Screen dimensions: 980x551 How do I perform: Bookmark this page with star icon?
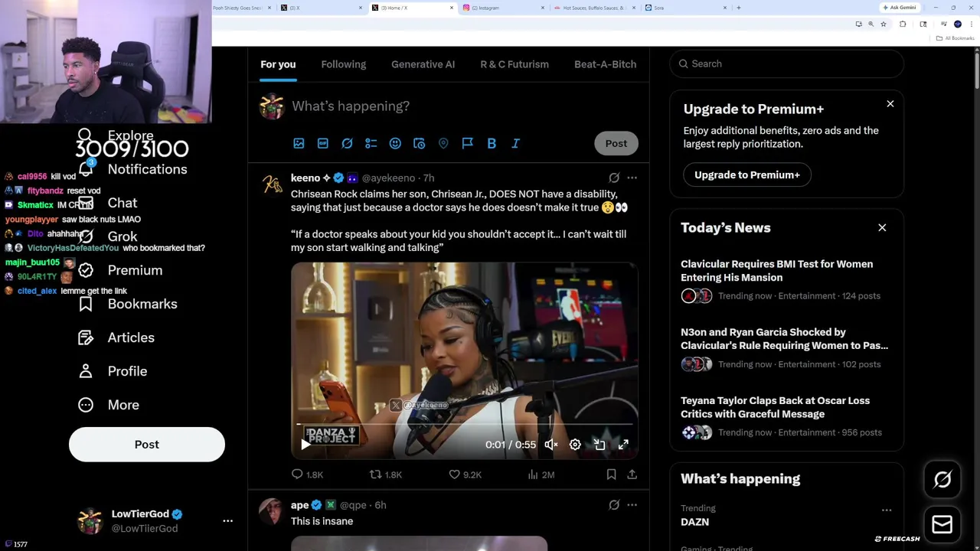[x=883, y=24]
